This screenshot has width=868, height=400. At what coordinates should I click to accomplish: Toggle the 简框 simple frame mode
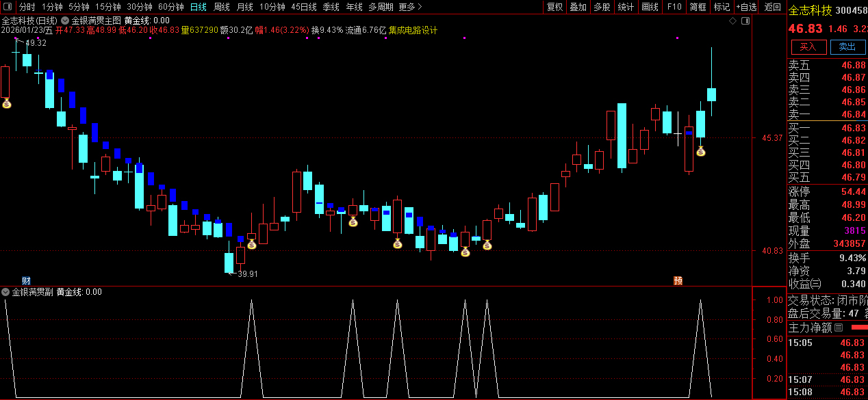pos(698,7)
